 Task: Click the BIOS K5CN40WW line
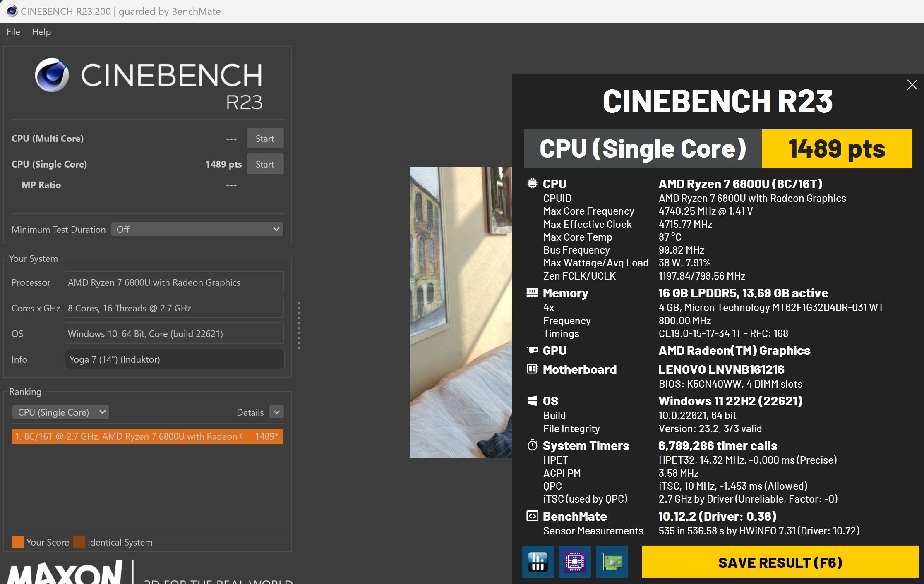point(730,384)
